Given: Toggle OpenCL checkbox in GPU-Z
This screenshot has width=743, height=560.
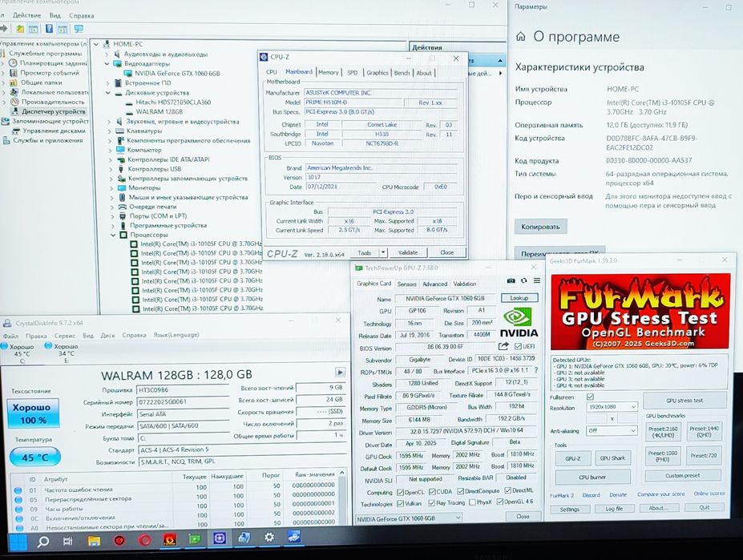Looking at the screenshot, I should point(401,492).
